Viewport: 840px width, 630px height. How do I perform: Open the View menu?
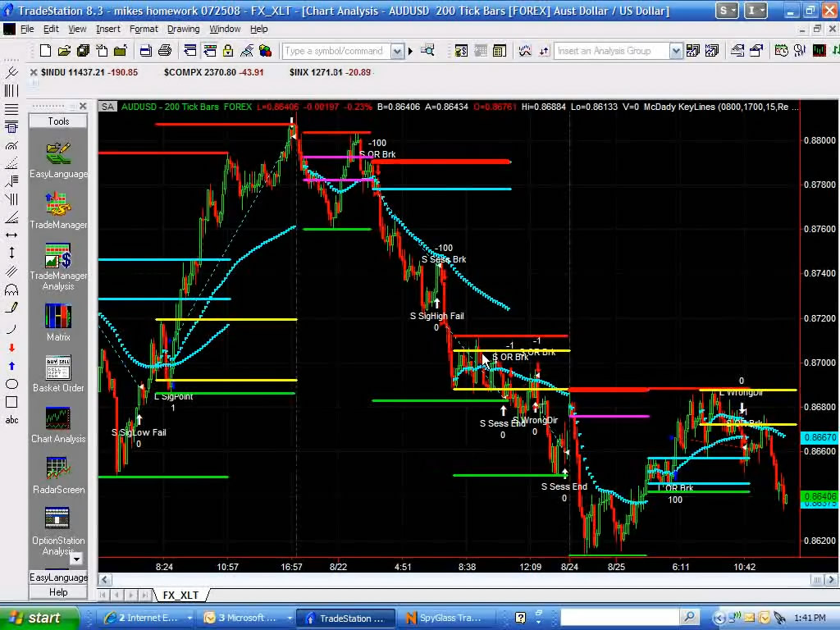pyautogui.click(x=77, y=29)
